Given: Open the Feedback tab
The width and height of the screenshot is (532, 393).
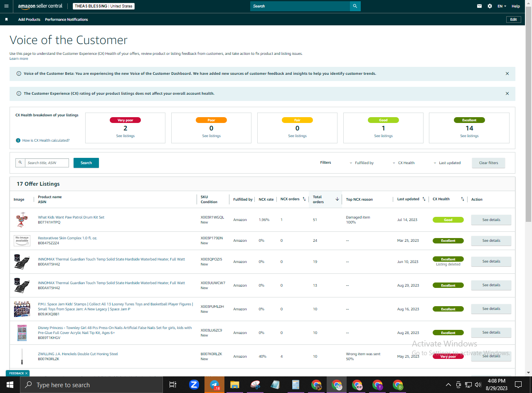Looking at the screenshot, I should point(17,373).
